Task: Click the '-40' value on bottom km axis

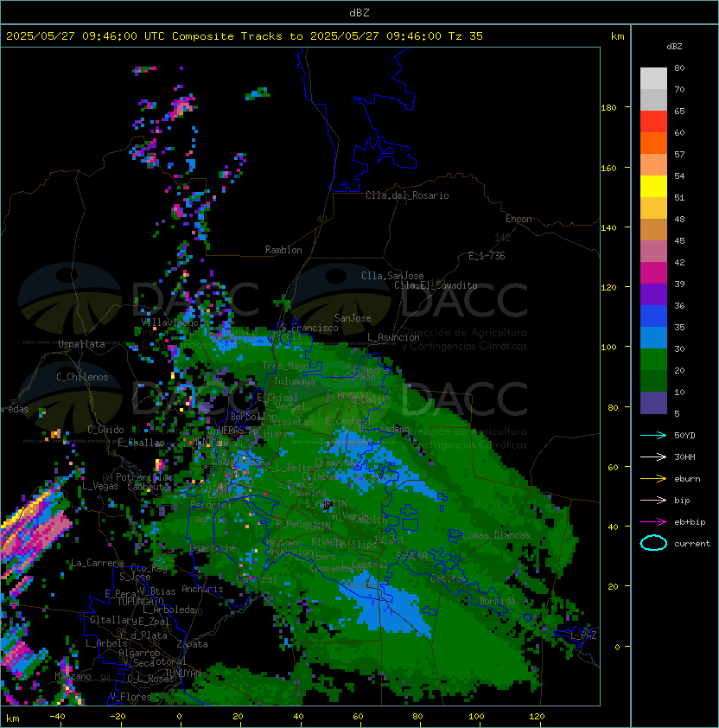Action: [57, 717]
